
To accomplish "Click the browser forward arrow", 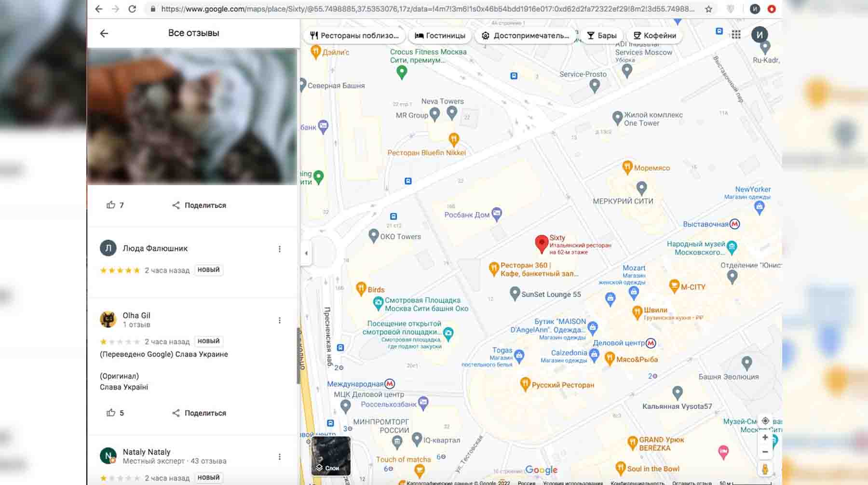I will tap(115, 9).
